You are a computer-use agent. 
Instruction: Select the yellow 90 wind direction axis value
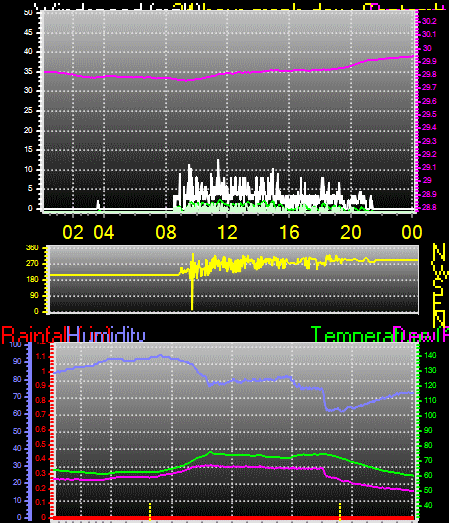pos(34,296)
